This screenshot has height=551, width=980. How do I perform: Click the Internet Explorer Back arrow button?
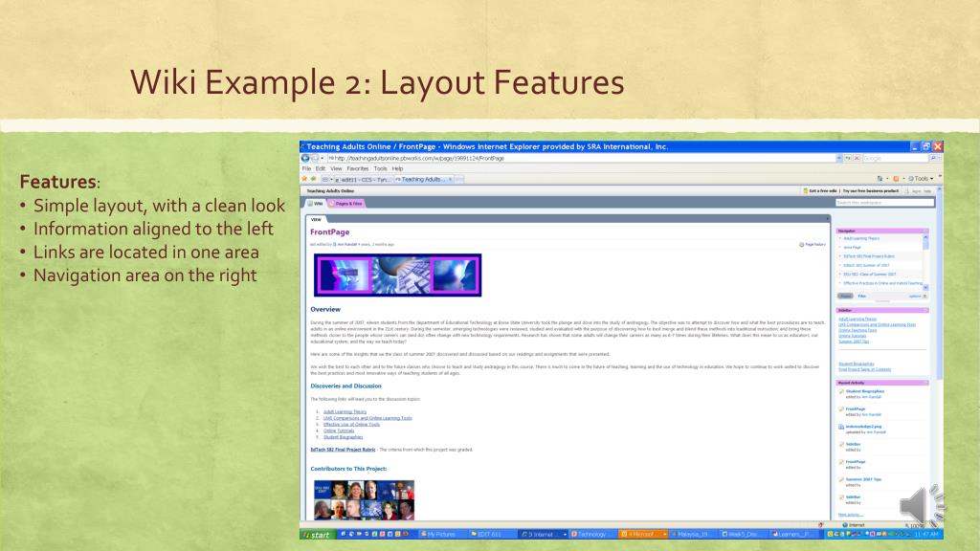pos(305,158)
